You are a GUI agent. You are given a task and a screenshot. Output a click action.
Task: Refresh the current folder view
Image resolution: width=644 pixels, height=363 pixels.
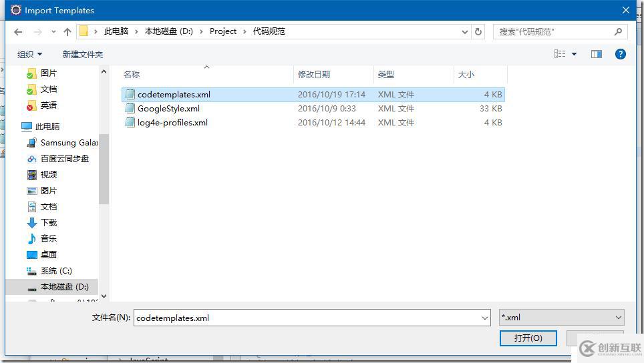478,31
